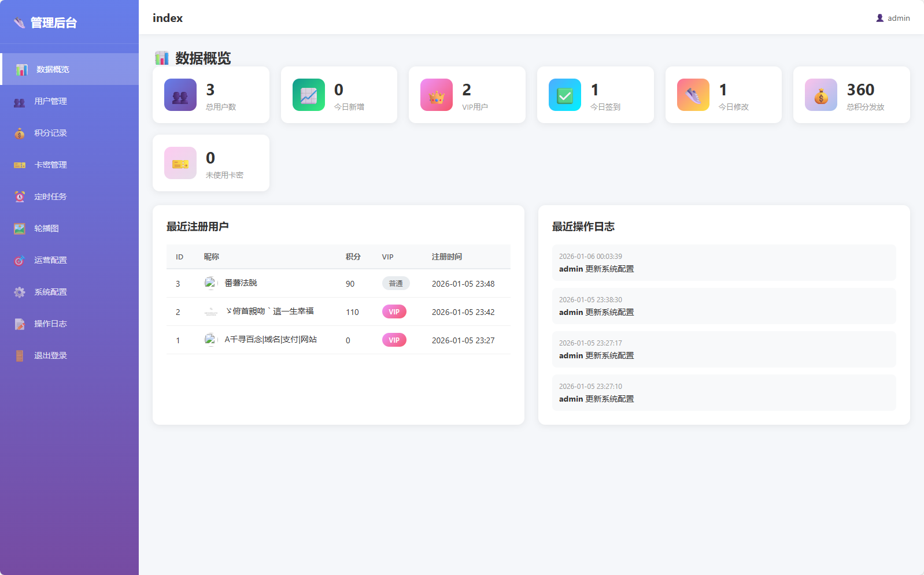Image resolution: width=924 pixels, height=575 pixels.
Task: Click VIP badge in user ID 2 row
Action: [394, 311]
